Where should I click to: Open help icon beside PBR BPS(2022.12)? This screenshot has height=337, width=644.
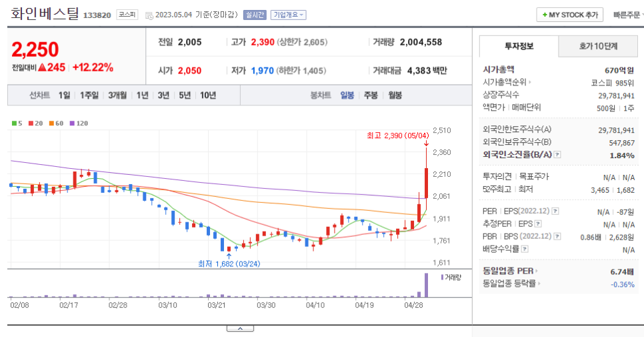click(x=557, y=236)
